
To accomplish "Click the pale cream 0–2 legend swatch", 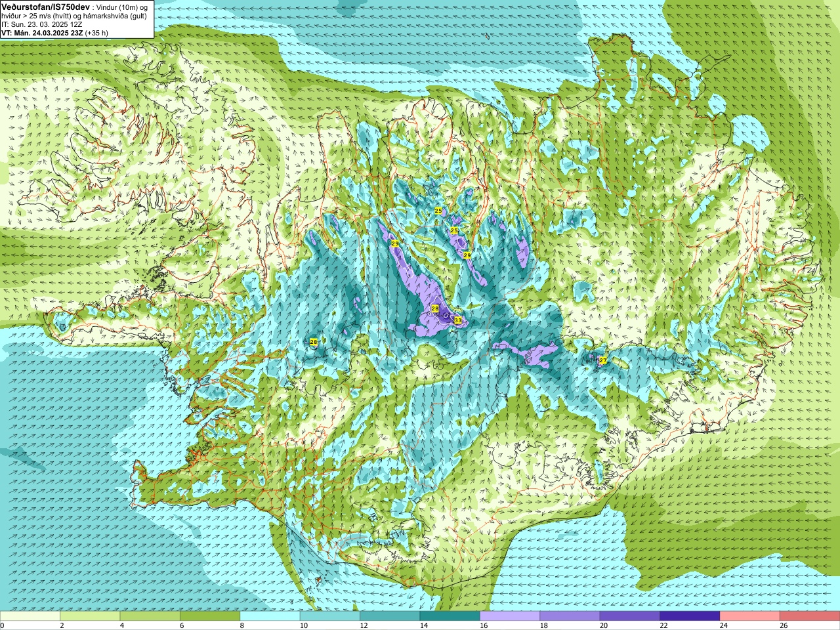I will 30,616.
